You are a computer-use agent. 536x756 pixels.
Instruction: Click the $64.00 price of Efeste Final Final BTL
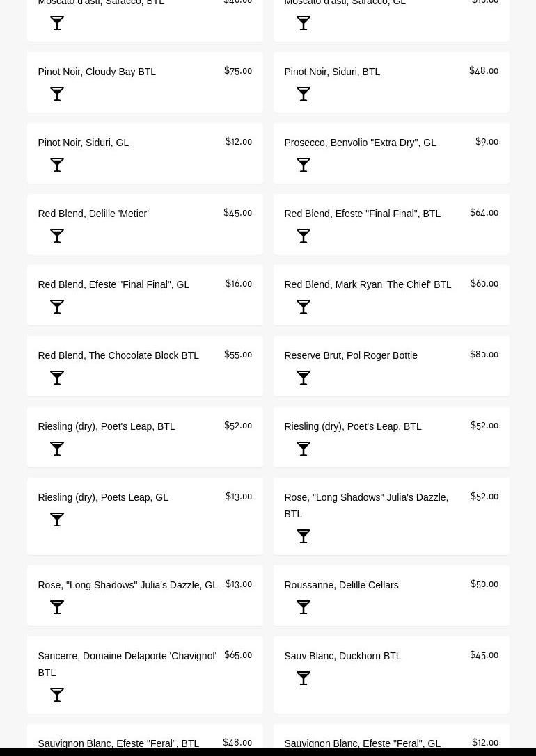coord(484,213)
